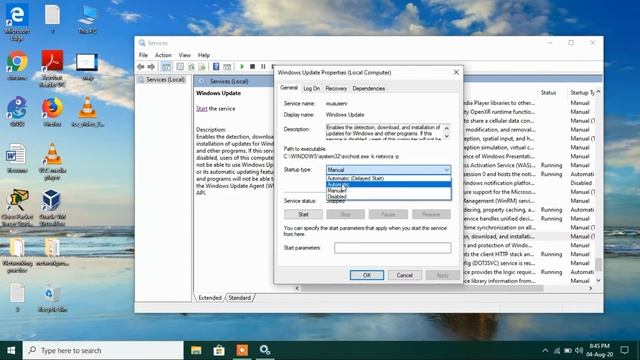Open the File menu in Services
The image size is (640, 360).
(x=143, y=55)
